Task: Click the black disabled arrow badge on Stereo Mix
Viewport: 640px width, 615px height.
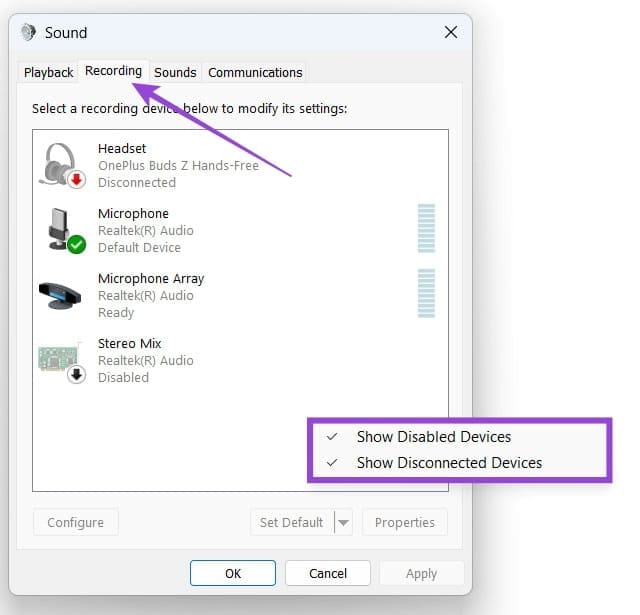Action: click(76, 374)
